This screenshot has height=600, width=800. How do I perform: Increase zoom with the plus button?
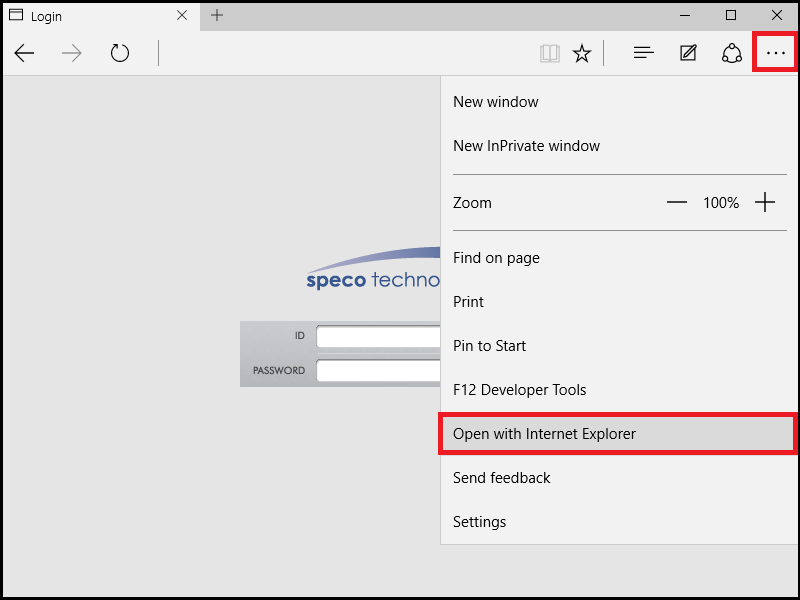click(765, 203)
